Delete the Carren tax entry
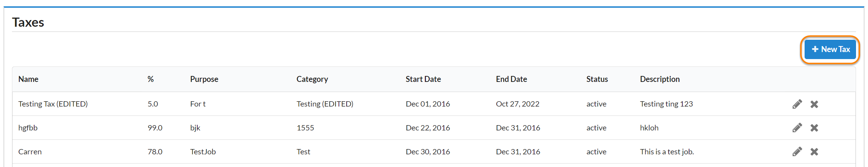 coord(814,152)
